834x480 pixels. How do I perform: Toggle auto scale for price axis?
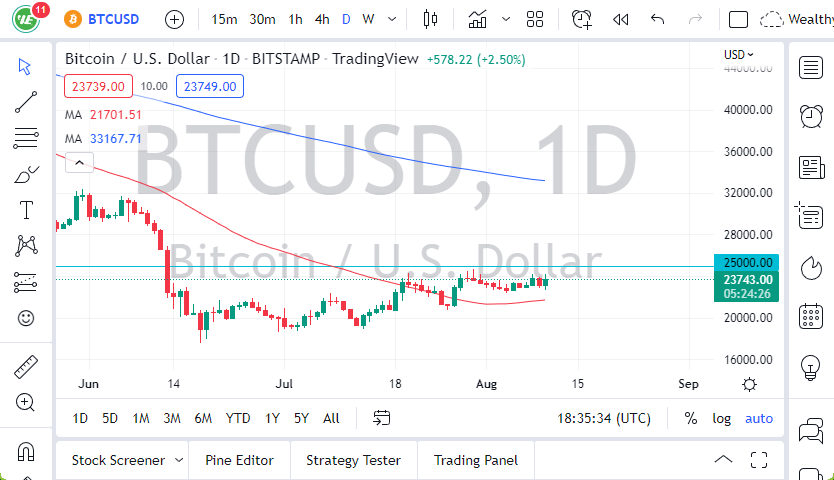click(759, 418)
